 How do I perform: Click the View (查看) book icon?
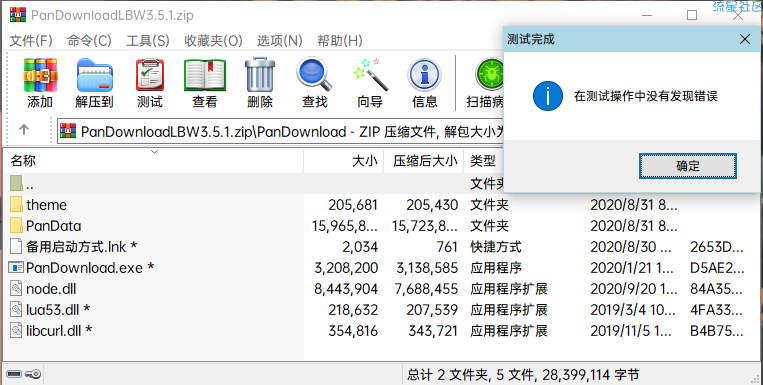205,74
